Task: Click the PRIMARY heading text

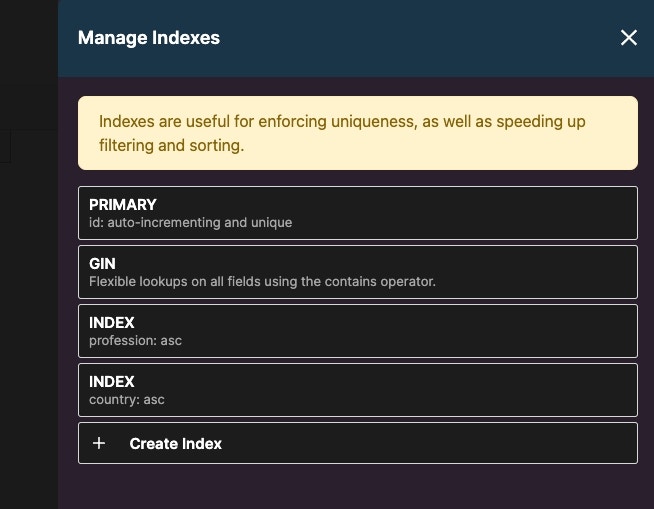Action: tap(123, 204)
